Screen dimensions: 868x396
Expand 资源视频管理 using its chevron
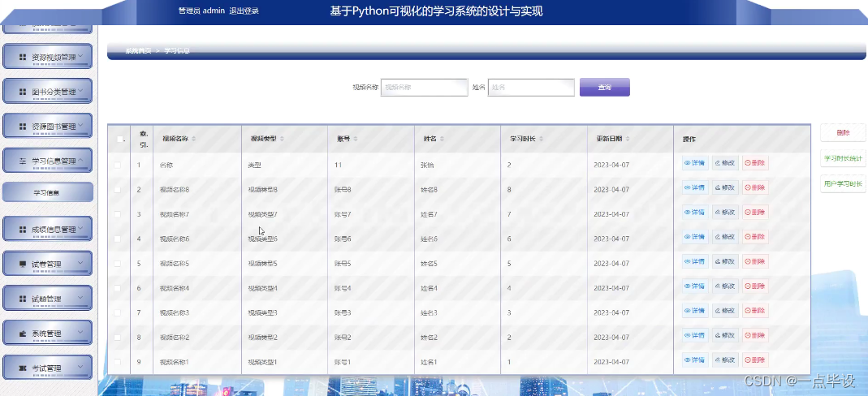[x=81, y=56]
